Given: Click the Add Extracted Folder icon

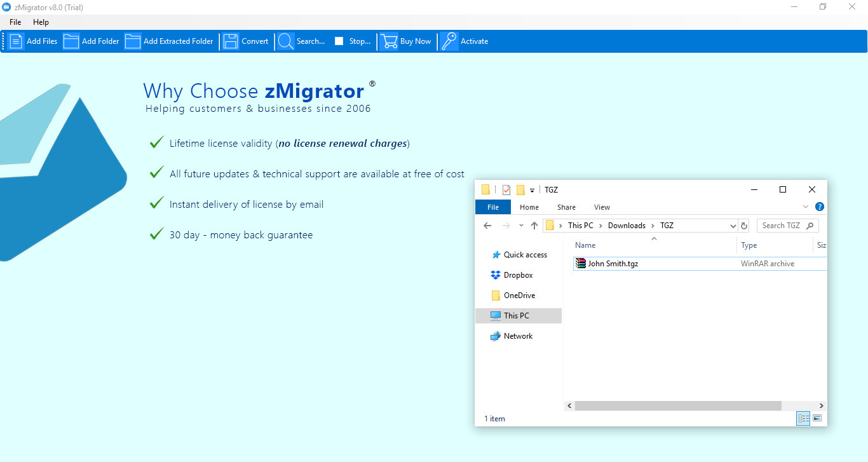Looking at the screenshot, I should click(133, 41).
